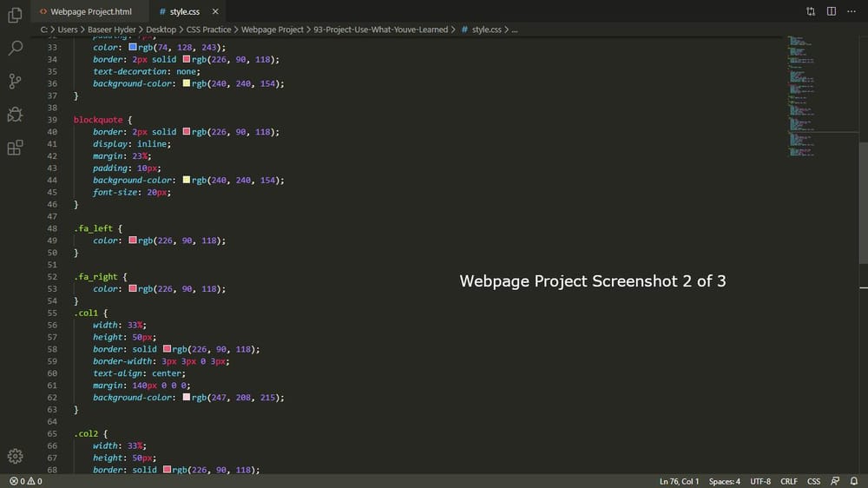The height and width of the screenshot is (488, 868).
Task: Click the feedback icon in status bar
Action: point(835,481)
